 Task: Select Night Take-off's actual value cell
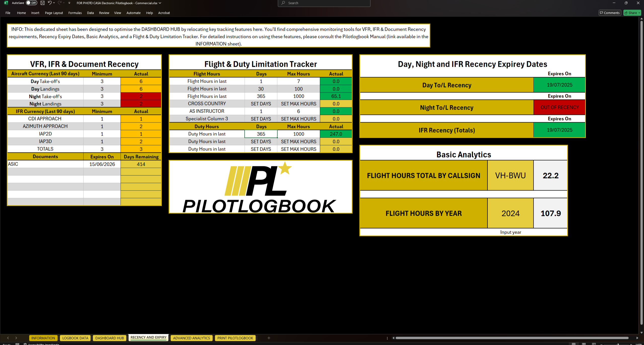click(x=141, y=96)
